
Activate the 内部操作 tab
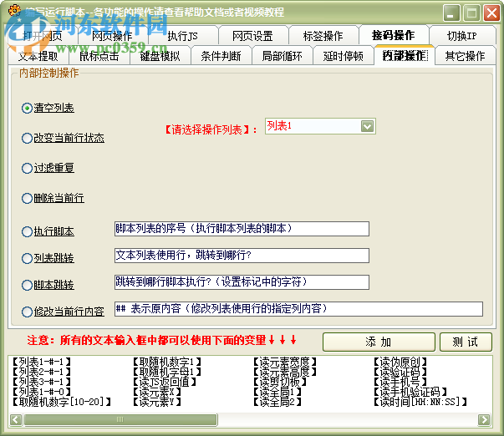tap(405, 55)
